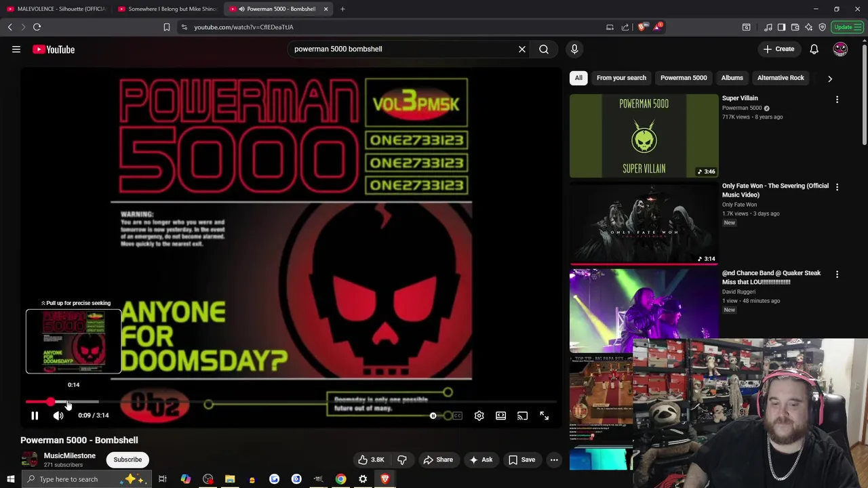Open more actions ellipsis below video
This screenshot has height=488, width=868.
click(x=554, y=460)
